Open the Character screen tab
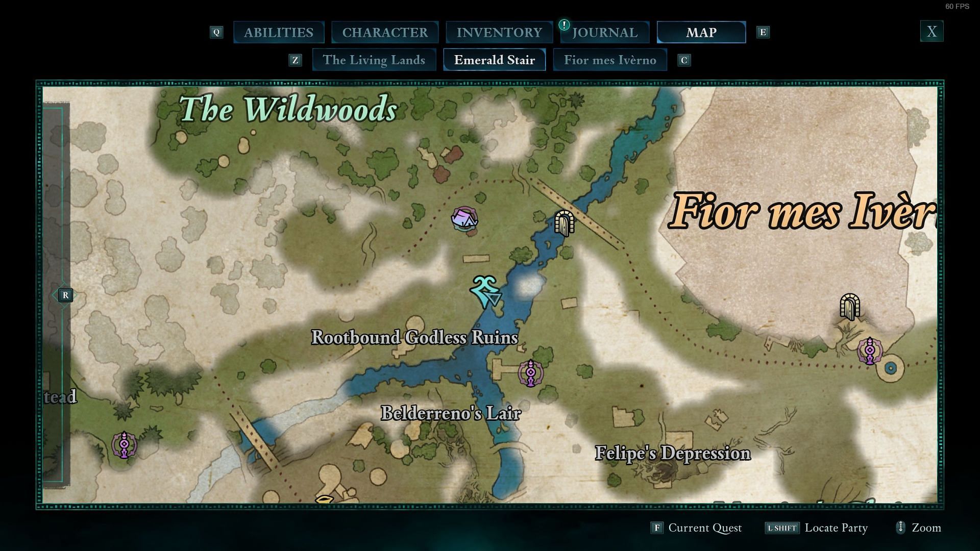The width and height of the screenshot is (980, 551). click(x=384, y=32)
